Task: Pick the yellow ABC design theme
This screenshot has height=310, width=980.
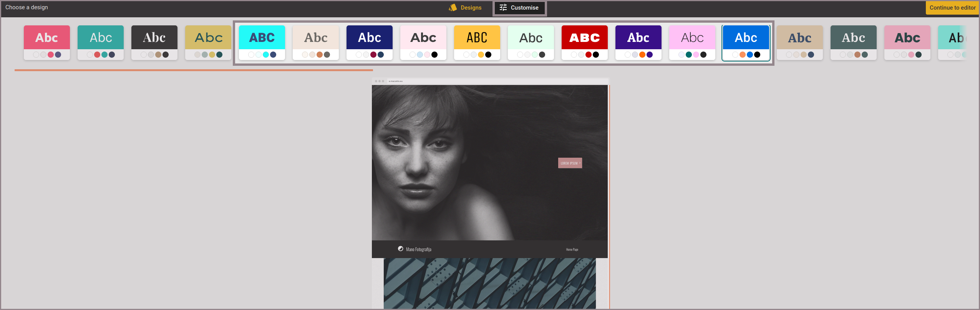Action: tap(477, 38)
